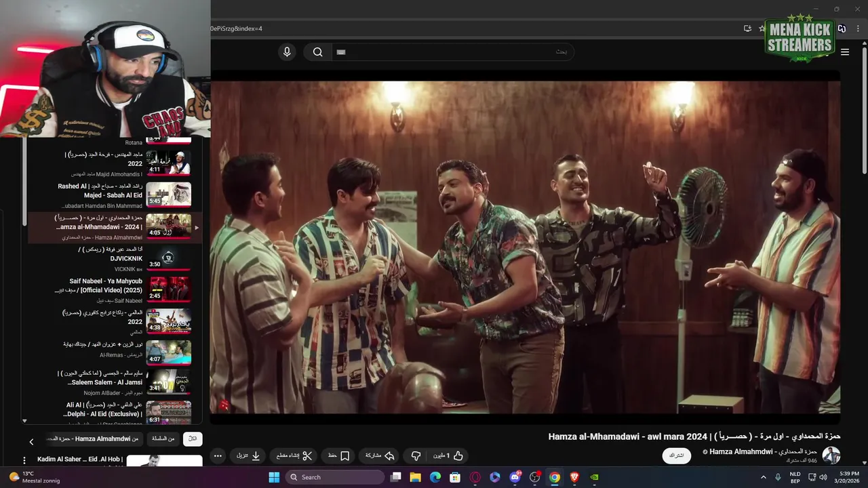Open options for Kadim Al Saher video
The width and height of the screenshot is (868, 488).
pos(24,461)
